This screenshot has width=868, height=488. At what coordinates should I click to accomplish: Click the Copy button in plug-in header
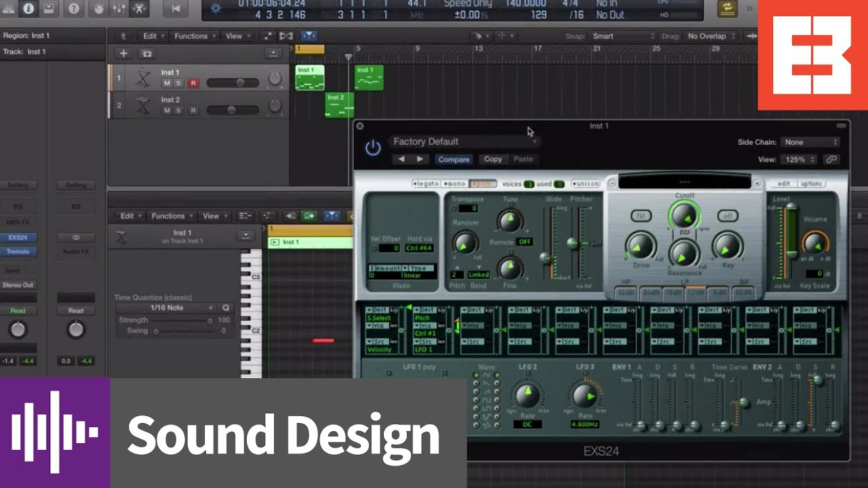[493, 159]
